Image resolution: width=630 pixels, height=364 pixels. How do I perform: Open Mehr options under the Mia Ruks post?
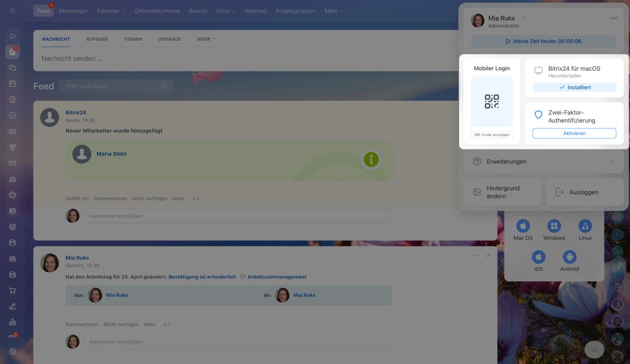click(x=150, y=325)
